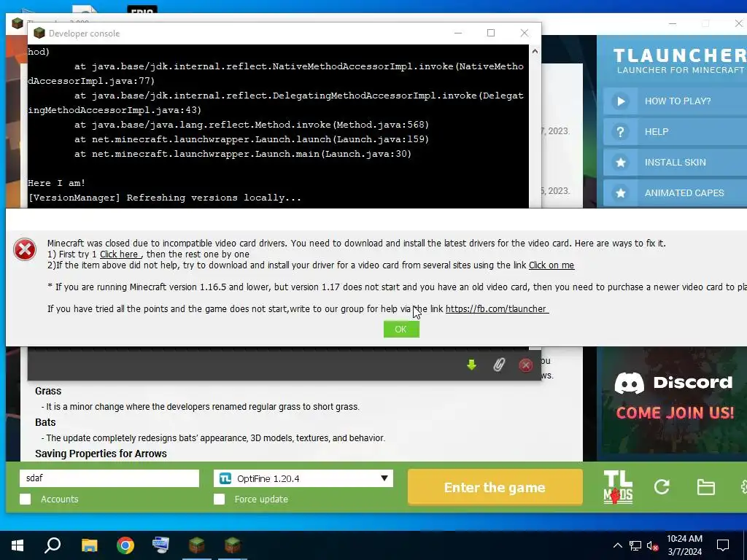
Task: Click the refresh arrow icon in launcher bar
Action: pyautogui.click(x=662, y=486)
